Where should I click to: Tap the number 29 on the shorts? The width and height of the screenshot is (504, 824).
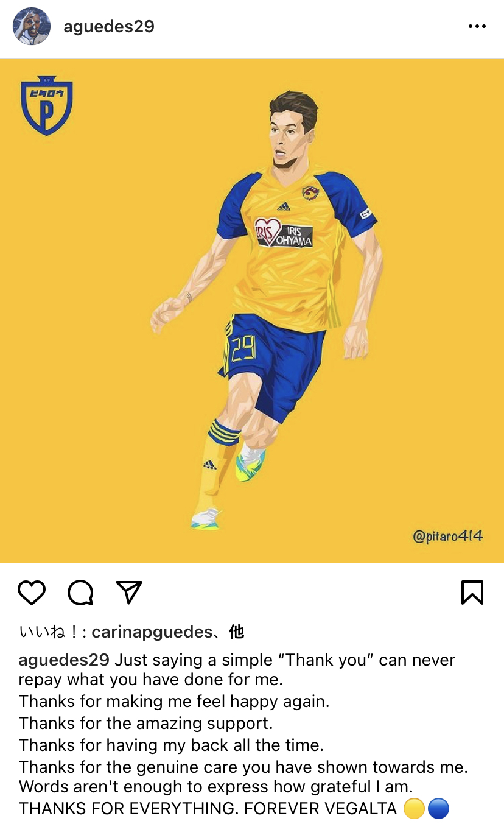click(243, 349)
